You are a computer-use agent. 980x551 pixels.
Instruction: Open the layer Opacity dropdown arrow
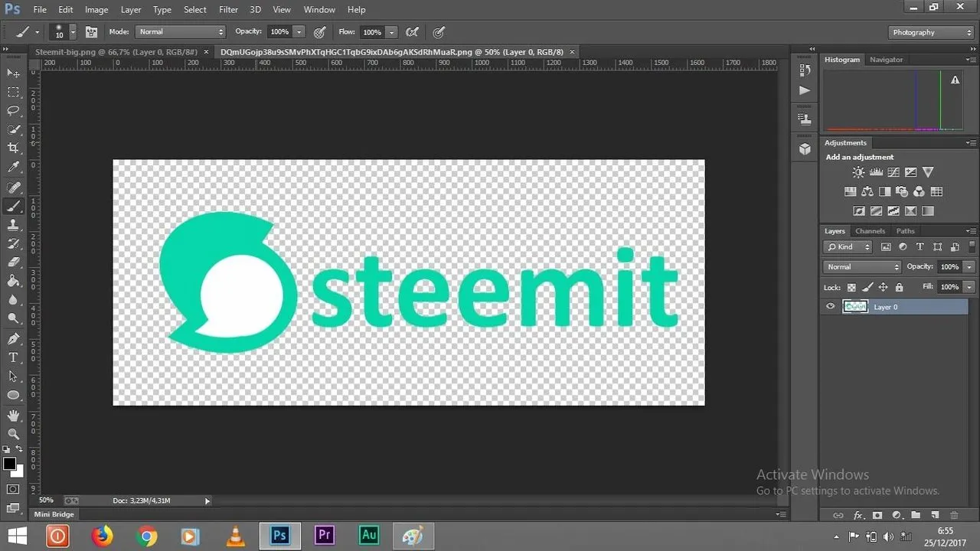(969, 266)
